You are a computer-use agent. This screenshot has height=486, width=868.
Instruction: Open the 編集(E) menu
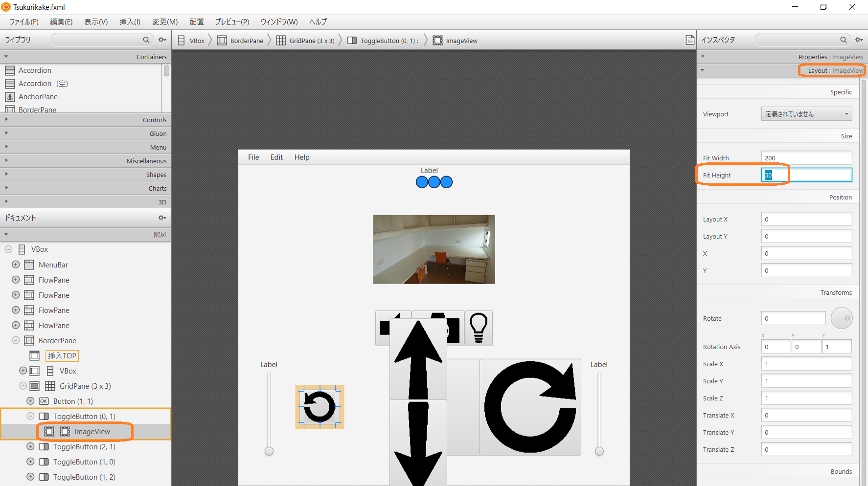coord(61,22)
